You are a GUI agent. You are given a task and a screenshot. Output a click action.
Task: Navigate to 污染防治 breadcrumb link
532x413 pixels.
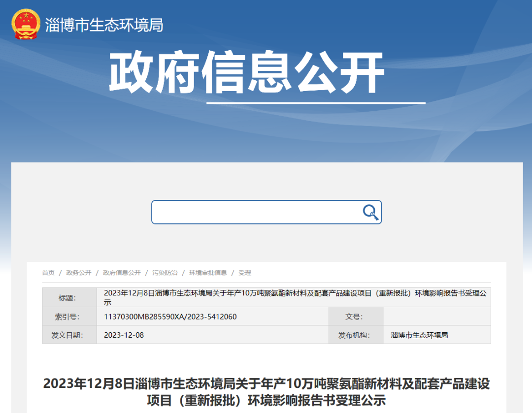point(165,273)
